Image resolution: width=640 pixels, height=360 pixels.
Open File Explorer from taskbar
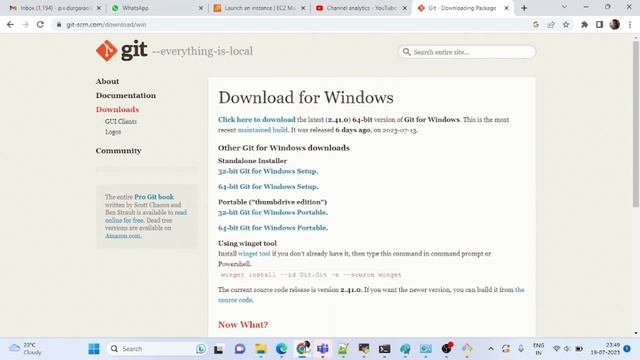point(261,349)
